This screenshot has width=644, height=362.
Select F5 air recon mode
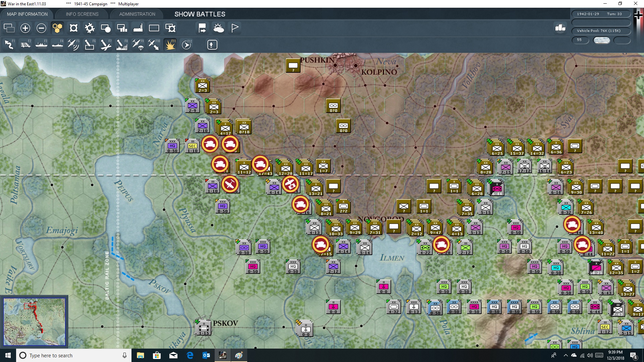(x=73, y=45)
